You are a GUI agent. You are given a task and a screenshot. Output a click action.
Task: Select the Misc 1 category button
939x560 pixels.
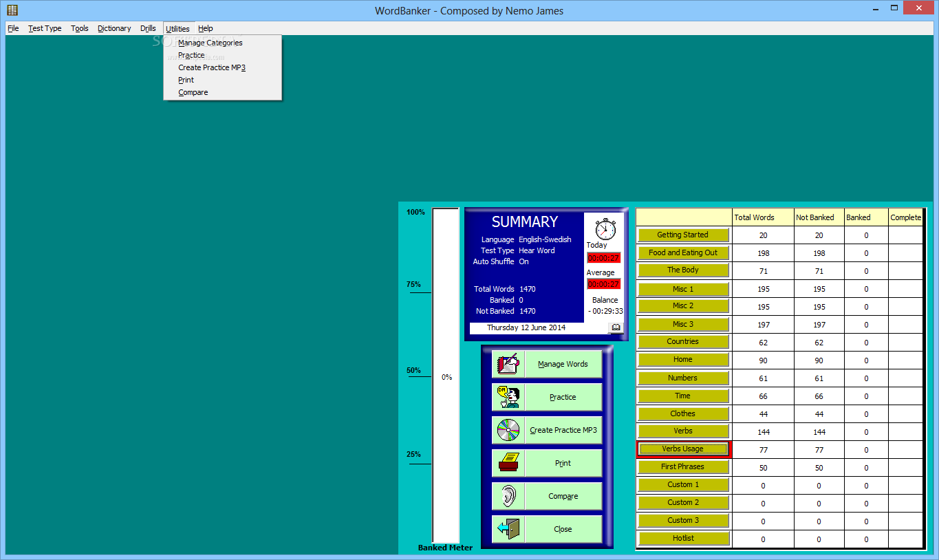click(683, 289)
